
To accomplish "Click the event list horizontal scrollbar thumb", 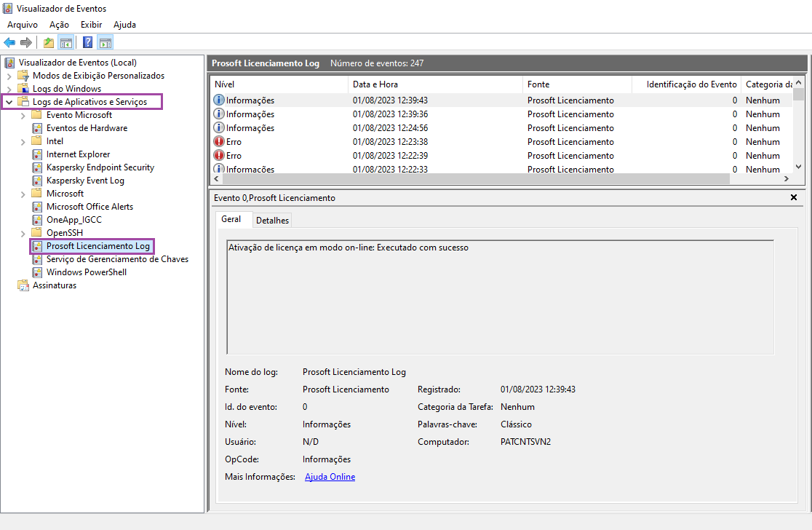I will [x=475, y=179].
